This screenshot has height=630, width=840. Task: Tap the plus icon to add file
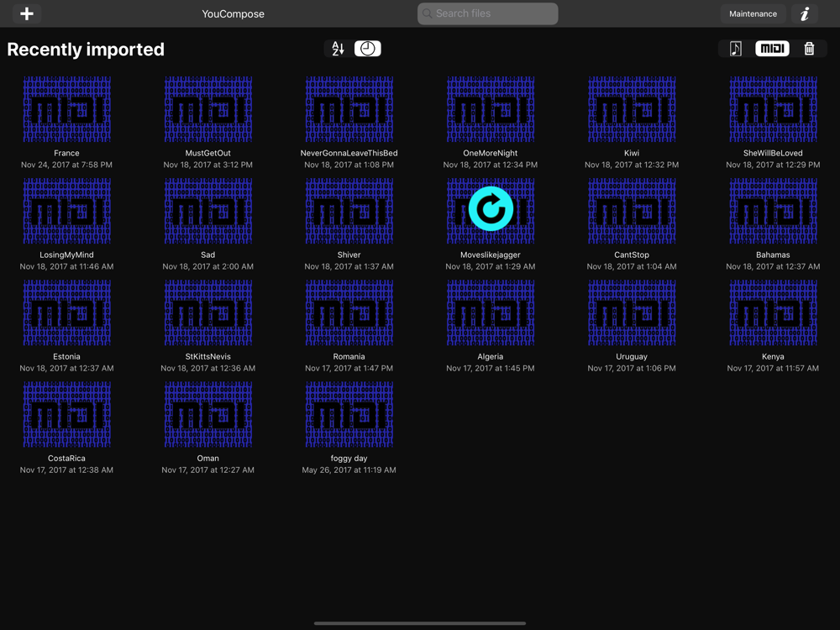(x=27, y=13)
